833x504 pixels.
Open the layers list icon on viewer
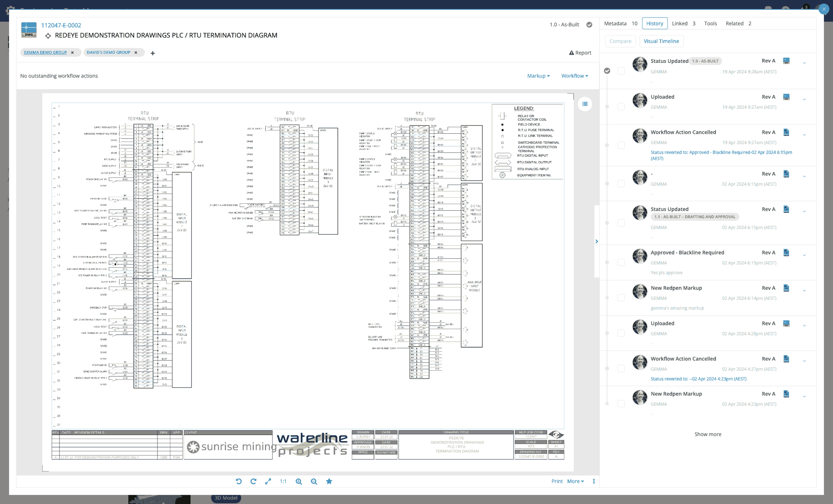click(585, 104)
